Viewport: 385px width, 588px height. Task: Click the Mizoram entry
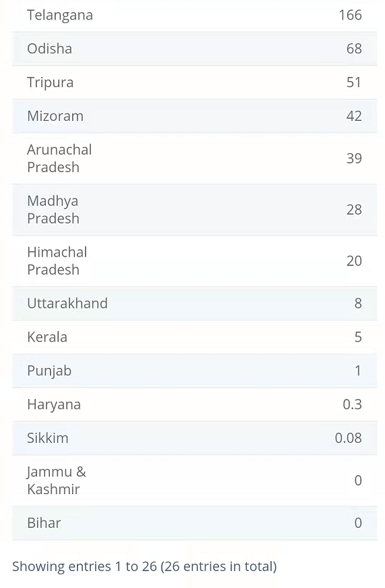(55, 116)
